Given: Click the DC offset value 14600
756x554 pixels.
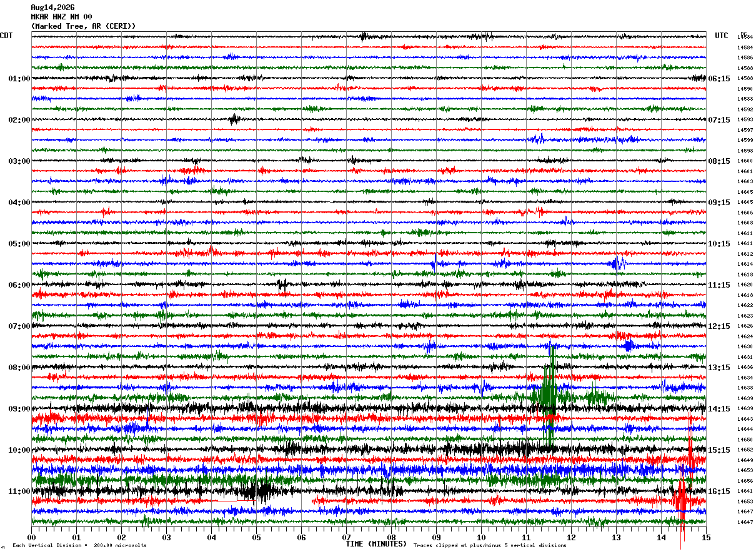Looking at the screenshot, I should tap(745, 161).
